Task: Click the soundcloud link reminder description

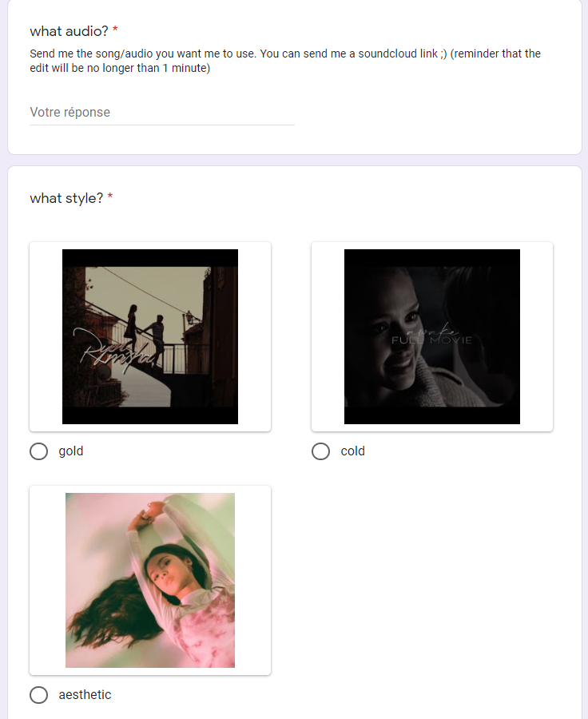Action: point(285,61)
